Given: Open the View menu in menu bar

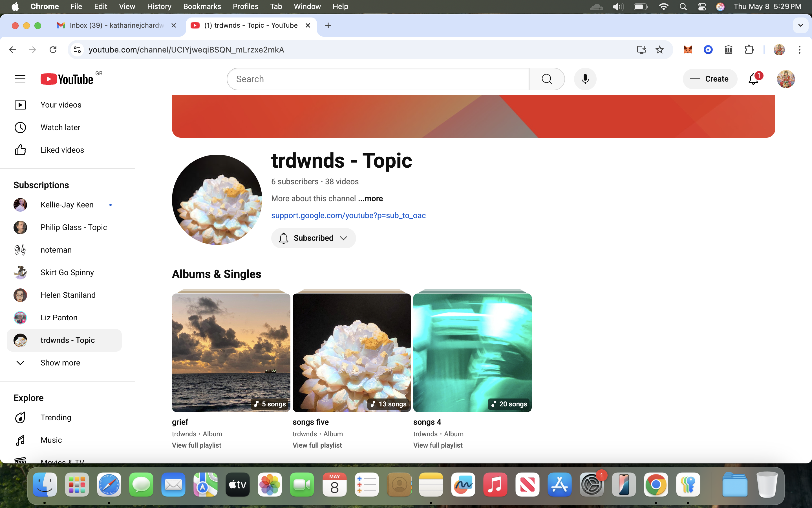Looking at the screenshot, I should (x=127, y=6).
